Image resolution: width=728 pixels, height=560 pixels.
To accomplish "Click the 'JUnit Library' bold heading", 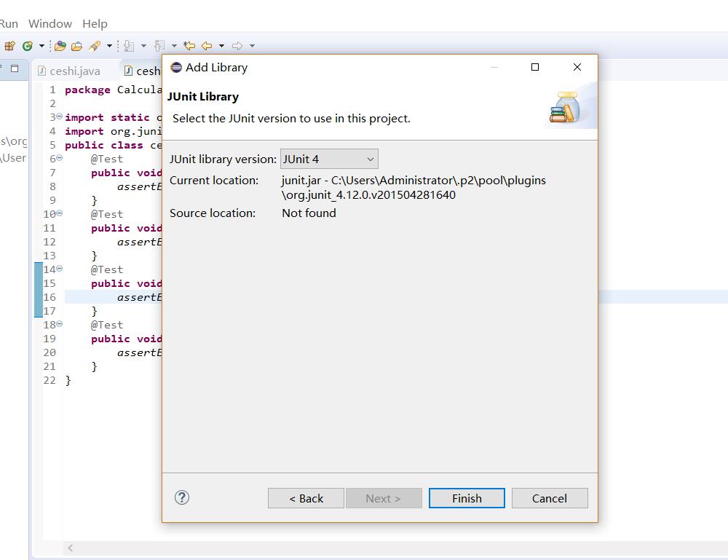I will [x=203, y=97].
